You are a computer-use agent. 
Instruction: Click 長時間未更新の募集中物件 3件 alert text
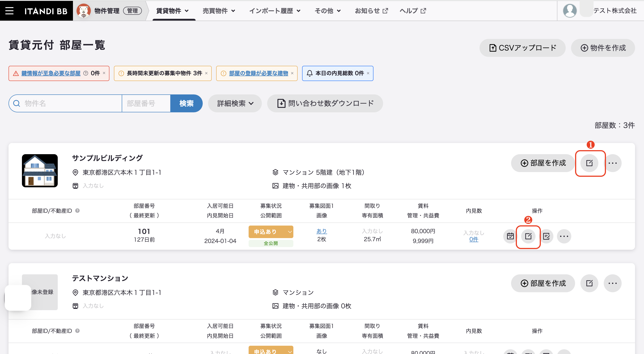click(x=164, y=73)
